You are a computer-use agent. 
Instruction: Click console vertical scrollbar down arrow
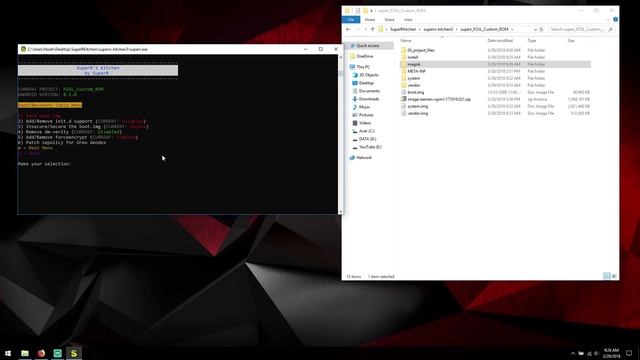click(x=340, y=212)
